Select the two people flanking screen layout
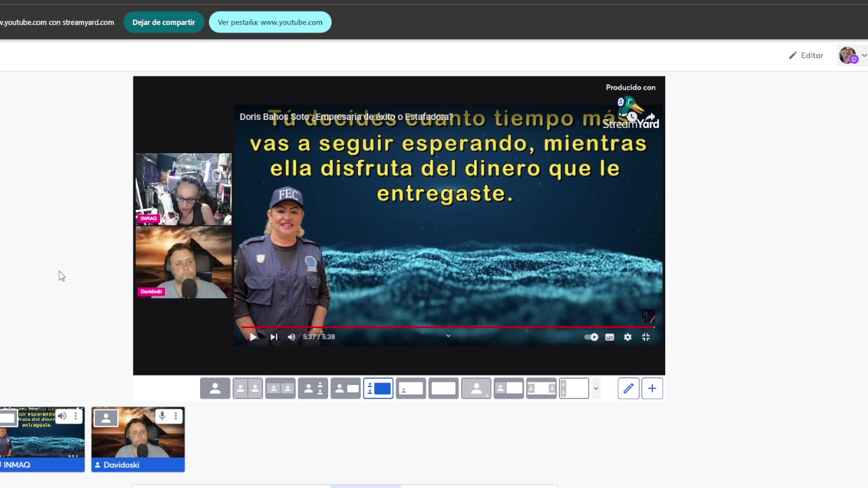The width and height of the screenshot is (868, 488). (x=541, y=388)
